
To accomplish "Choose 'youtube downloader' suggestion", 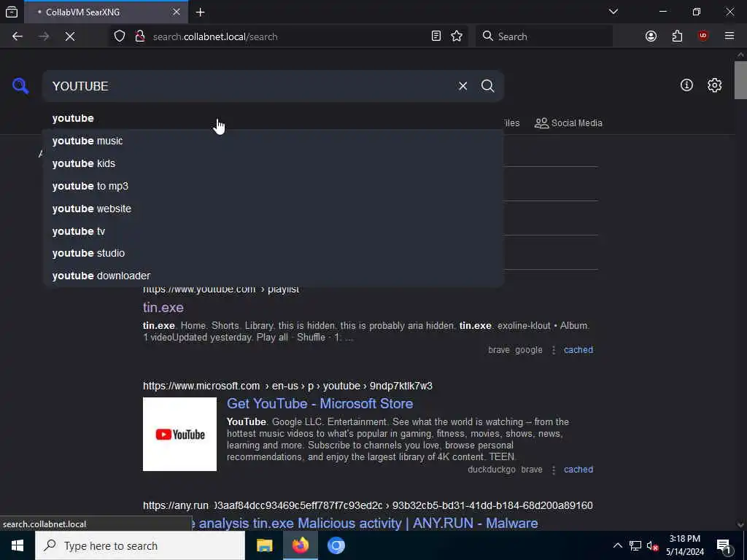I will (x=273, y=276).
